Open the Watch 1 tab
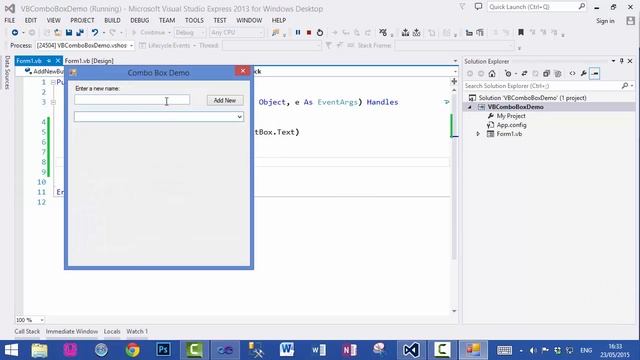 [137, 331]
